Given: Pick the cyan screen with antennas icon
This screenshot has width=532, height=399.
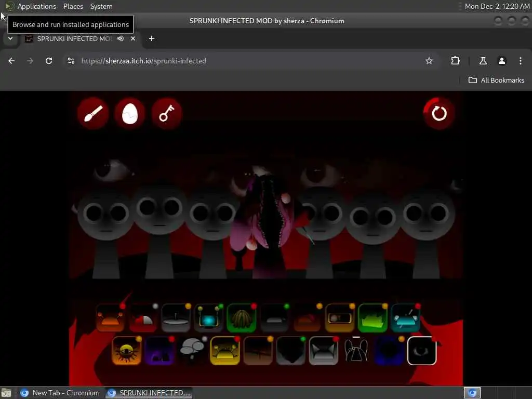Looking at the screenshot, I should [208, 318].
